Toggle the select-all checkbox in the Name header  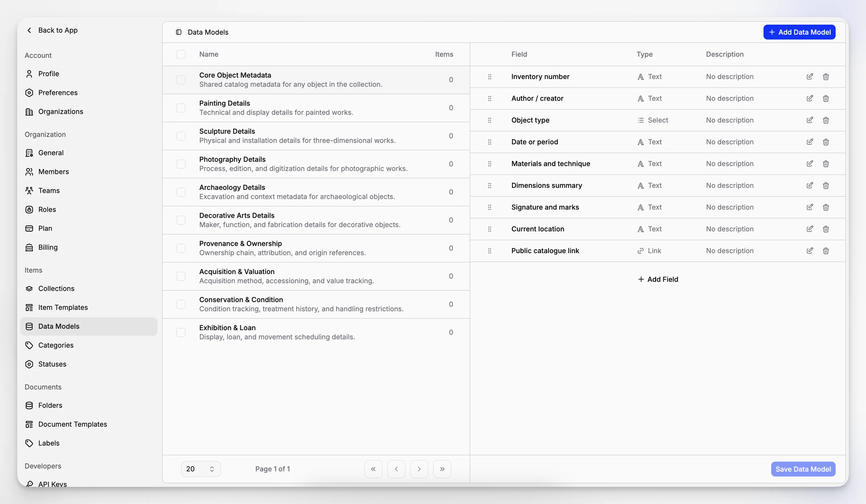coord(181,54)
